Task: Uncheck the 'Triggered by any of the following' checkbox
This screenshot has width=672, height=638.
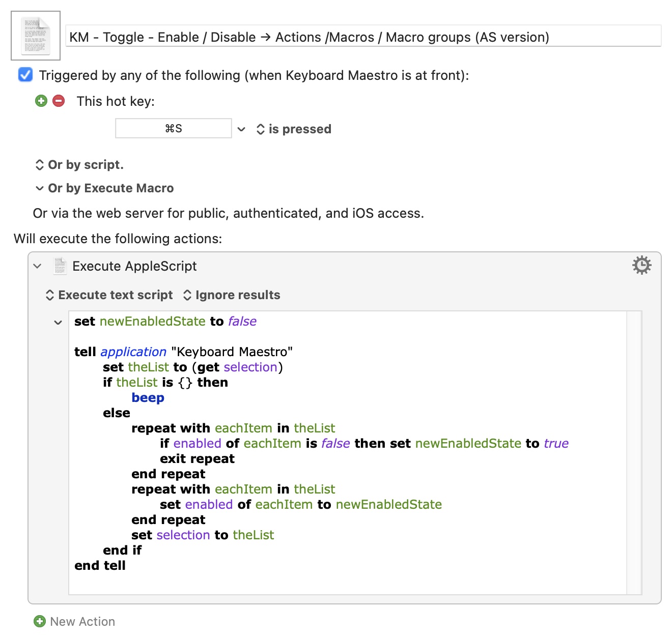Action: tap(25, 75)
